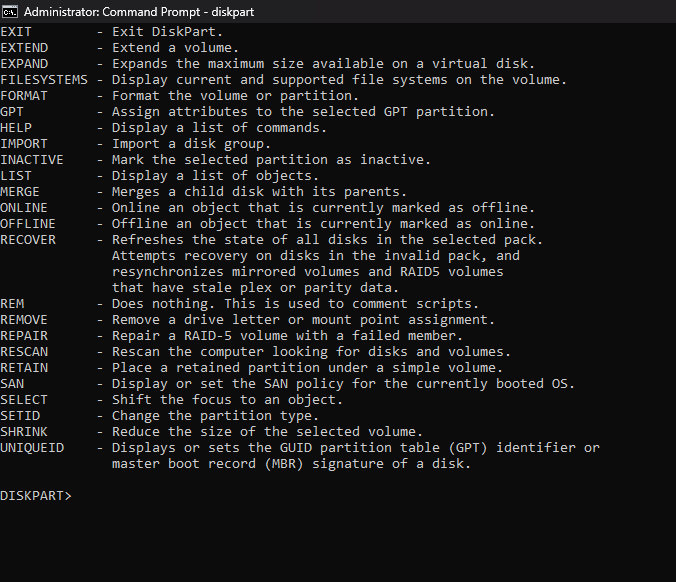The height and width of the screenshot is (582, 676).
Task: Click the SHRINK command word
Action: [24, 432]
